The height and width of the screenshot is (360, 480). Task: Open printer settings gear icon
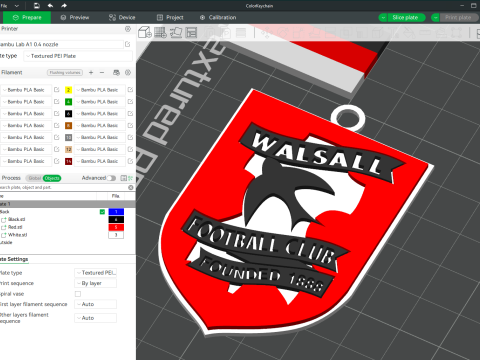point(128,29)
